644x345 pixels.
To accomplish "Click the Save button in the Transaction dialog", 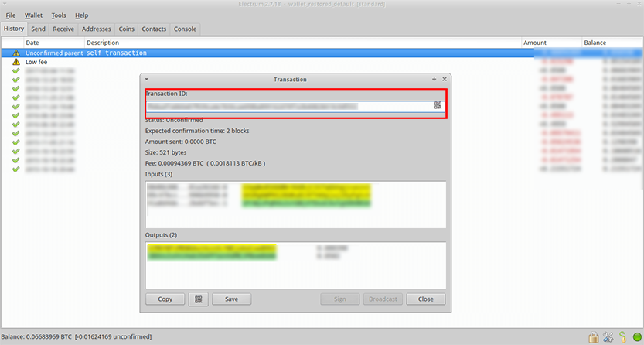I will [x=232, y=299].
